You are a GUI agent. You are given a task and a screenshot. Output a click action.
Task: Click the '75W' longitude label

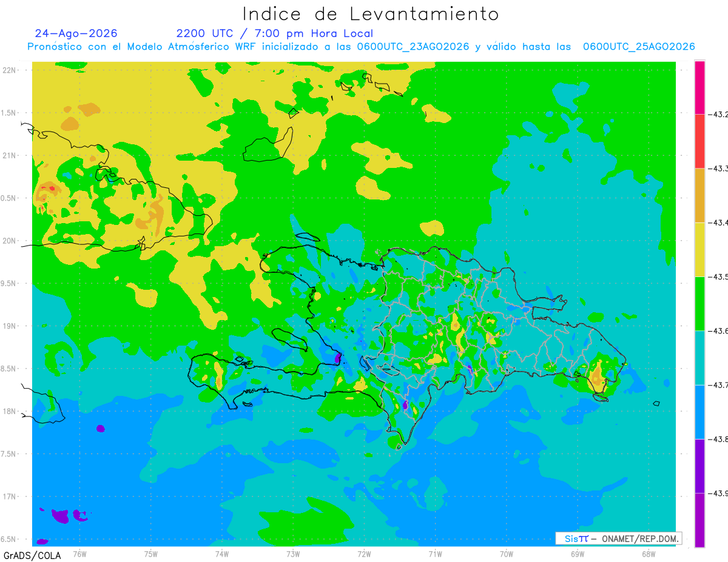[x=150, y=554]
